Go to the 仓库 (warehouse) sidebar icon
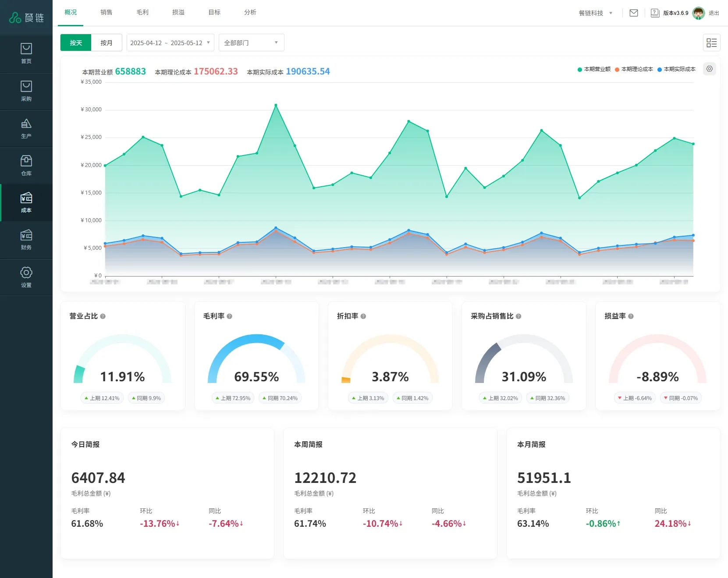The height and width of the screenshot is (578, 728). pos(26,165)
